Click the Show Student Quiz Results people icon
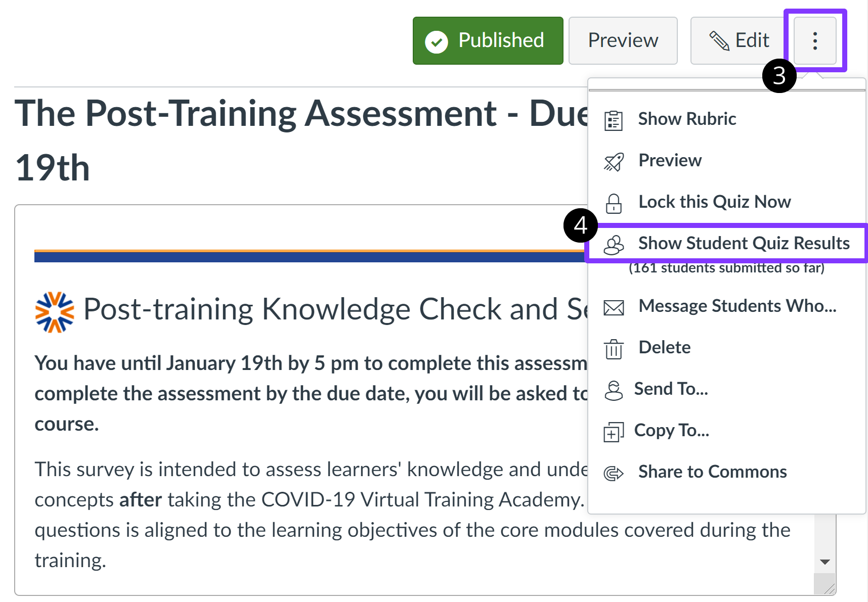Viewport: 868px width, 602px height. click(x=614, y=245)
